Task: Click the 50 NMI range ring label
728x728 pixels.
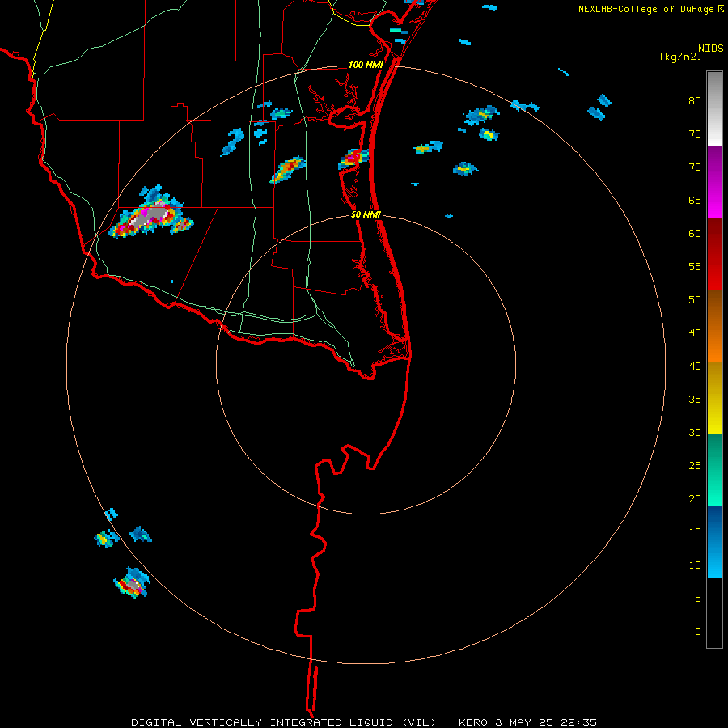Action: click(x=366, y=214)
